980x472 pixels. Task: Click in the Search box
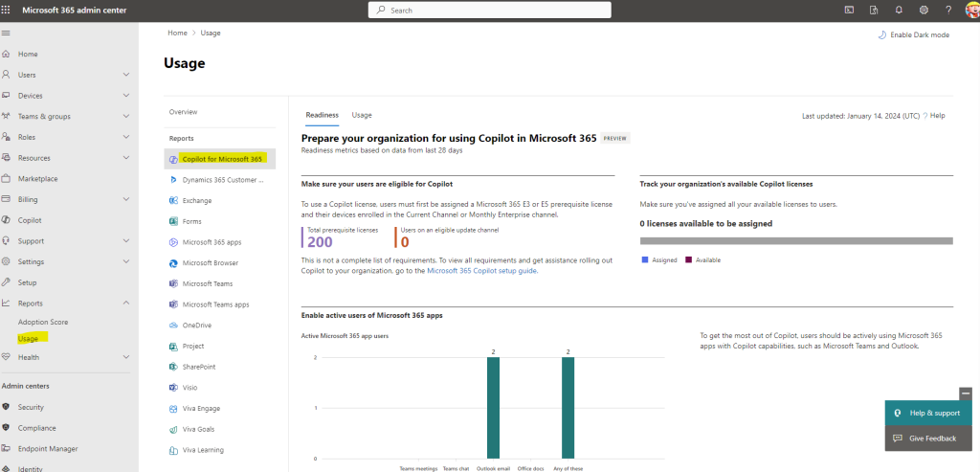pyautogui.click(x=489, y=10)
